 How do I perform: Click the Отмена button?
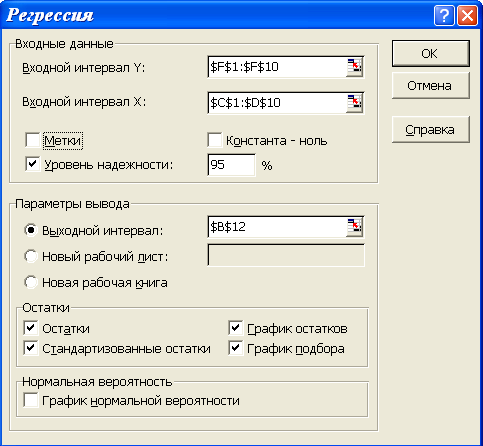pos(431,86)
